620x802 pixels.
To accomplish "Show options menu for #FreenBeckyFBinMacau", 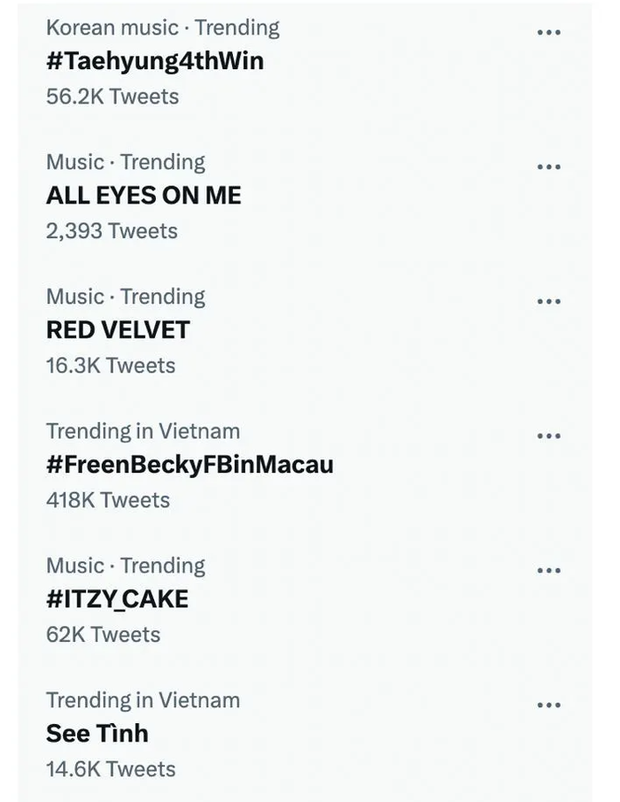I will (x=548, y=436).
